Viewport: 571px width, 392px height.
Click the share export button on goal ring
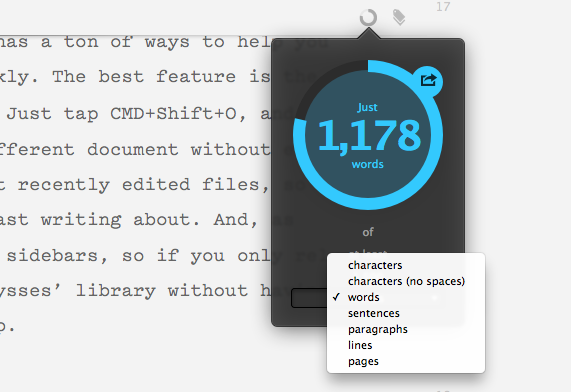click(x=428, y=80)
